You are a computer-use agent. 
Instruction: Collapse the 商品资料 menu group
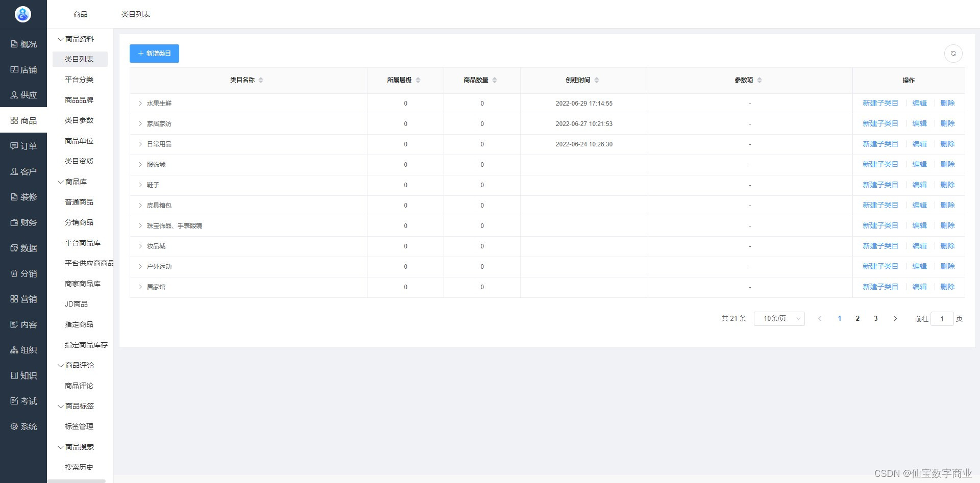(x=76, y=39)
